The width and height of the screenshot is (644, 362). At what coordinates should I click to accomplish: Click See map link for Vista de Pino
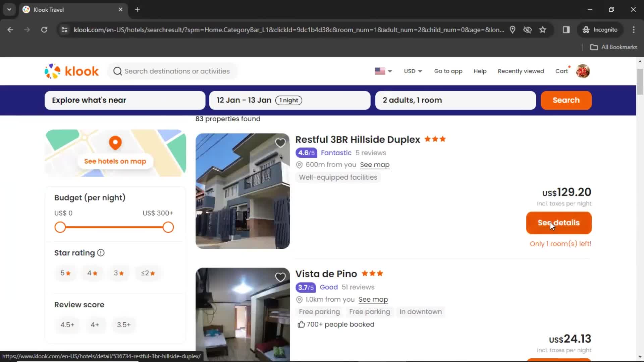tap(373, 299)
